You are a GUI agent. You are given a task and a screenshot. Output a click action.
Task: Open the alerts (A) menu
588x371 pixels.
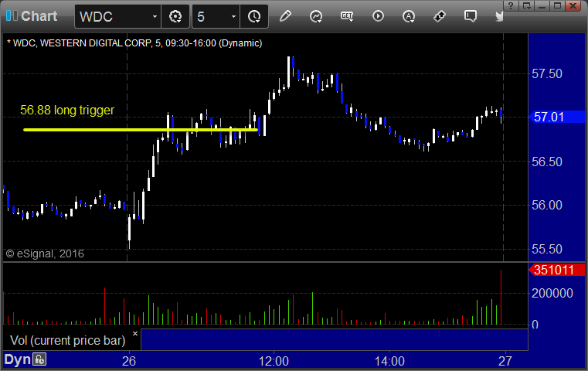(409, 16)
